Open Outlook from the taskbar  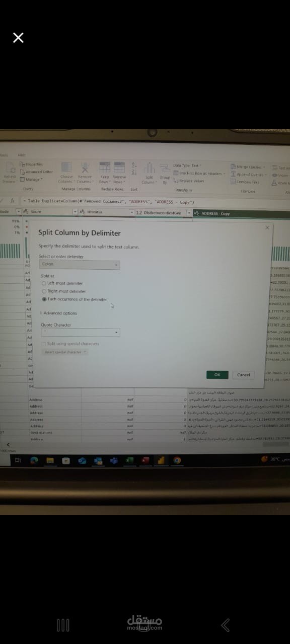pos(99,460)
